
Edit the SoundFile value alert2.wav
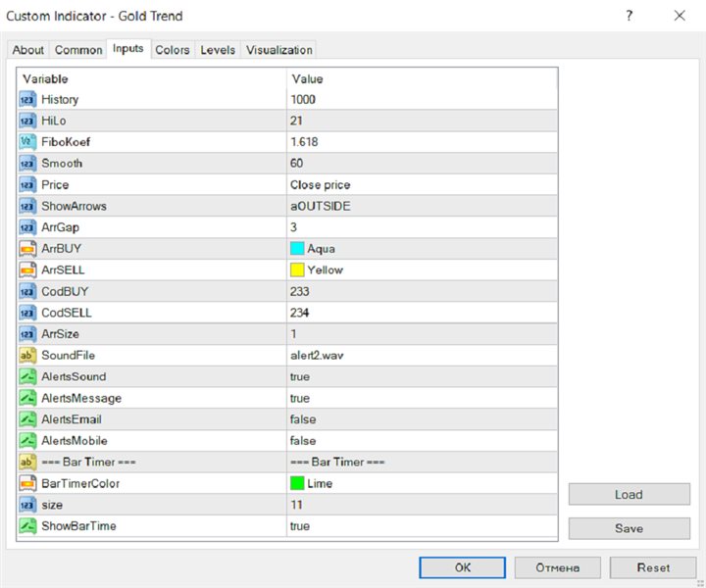tap(422, 356)
